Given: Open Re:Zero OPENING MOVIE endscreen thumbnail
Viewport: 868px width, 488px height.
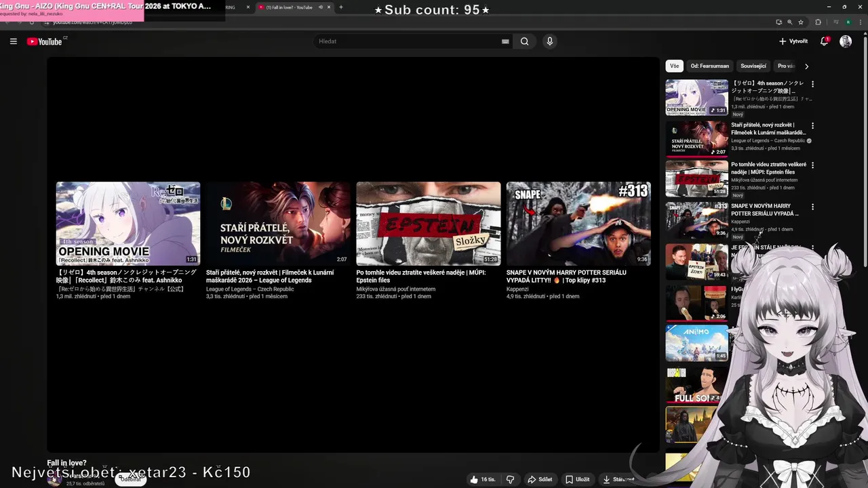Looking at the screenshot, I should click(128, 223).
